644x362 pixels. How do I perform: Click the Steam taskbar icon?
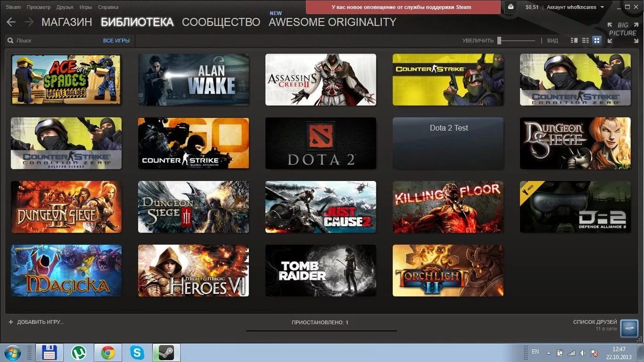[166, 353]
